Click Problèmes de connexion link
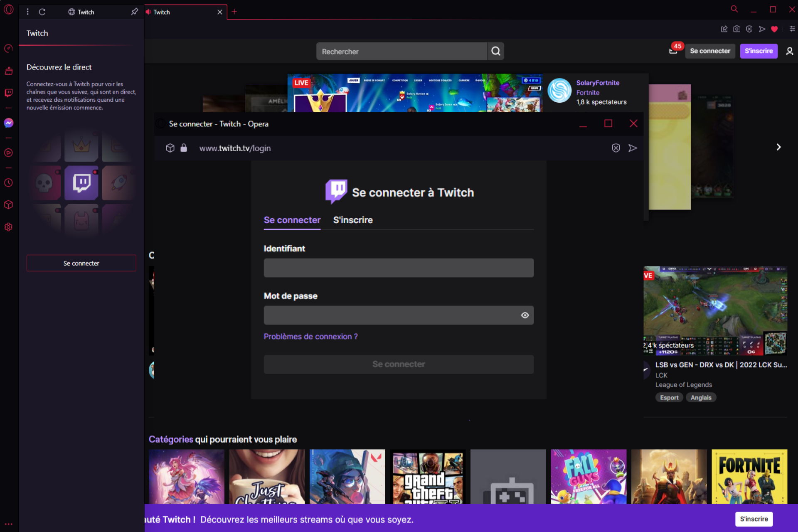Screen dimensions: 798x532 [310, 337]
